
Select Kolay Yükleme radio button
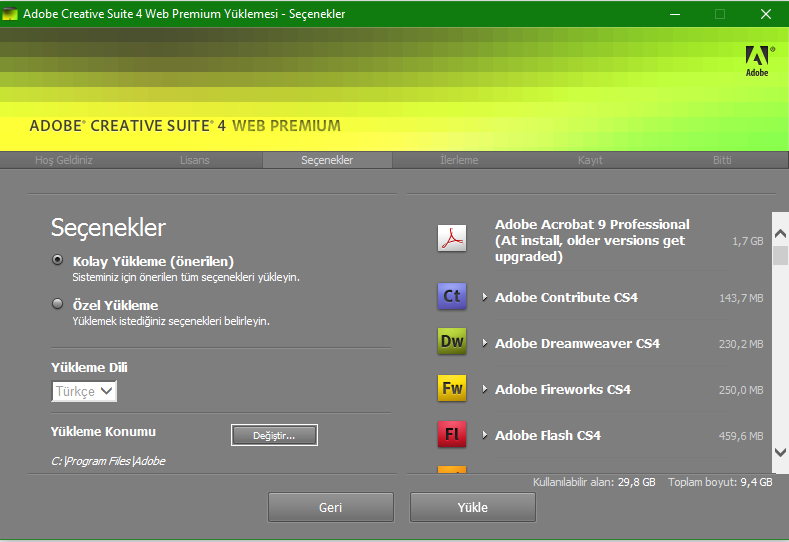(x=57, y=260)
